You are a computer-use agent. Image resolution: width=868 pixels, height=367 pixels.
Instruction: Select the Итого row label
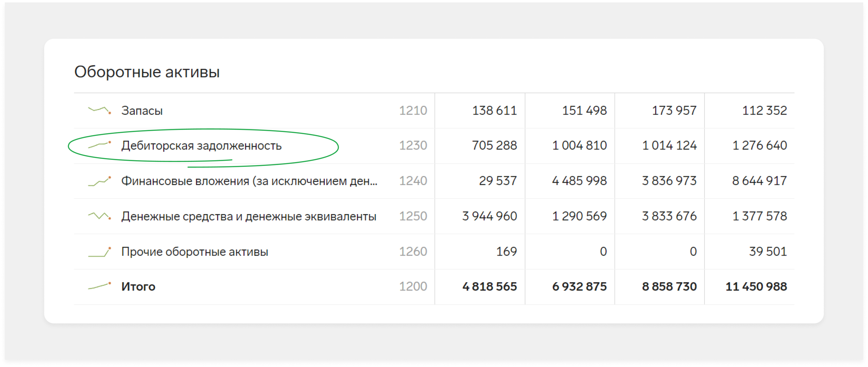tap(138, 286)
